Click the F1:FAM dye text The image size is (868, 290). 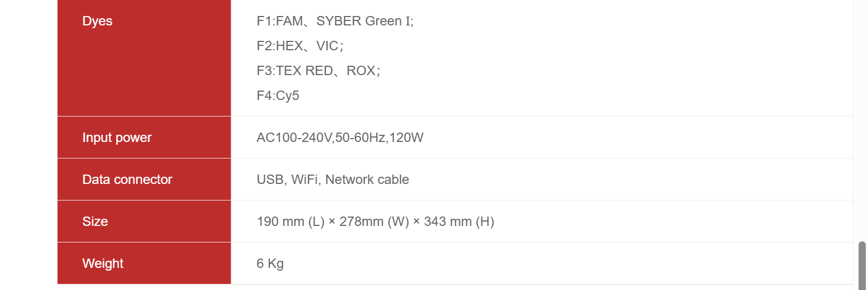pyautogui.click(x=279, y=21)
